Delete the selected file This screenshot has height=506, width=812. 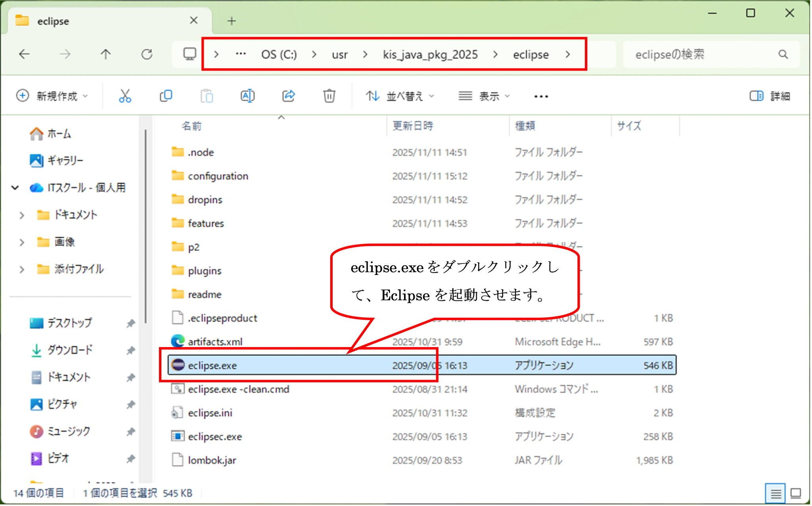tap(329, 95)
